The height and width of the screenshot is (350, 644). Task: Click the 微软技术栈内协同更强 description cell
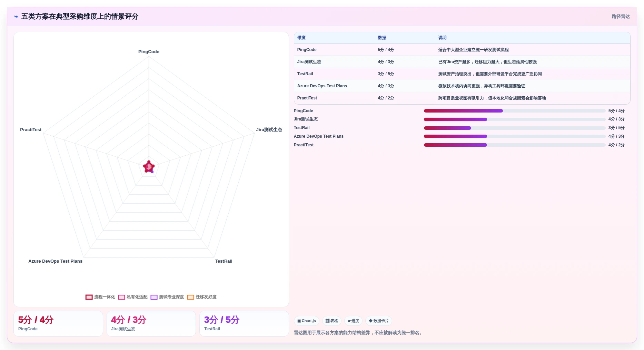coord(482,86)
